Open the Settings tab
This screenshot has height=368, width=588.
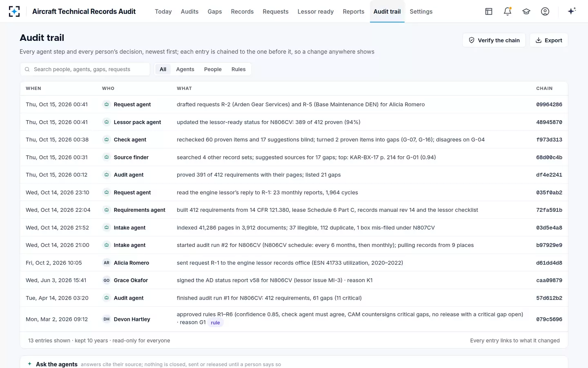point(421,11)
